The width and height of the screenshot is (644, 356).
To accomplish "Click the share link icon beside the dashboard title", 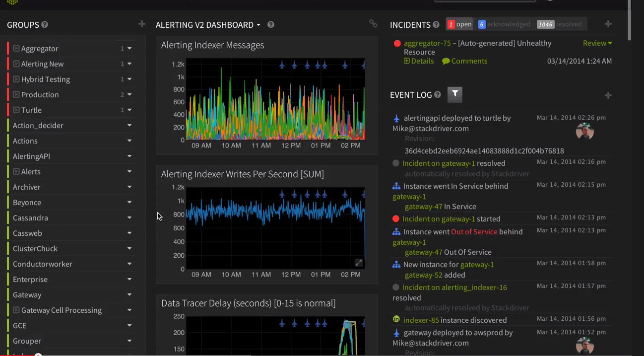I will pyautogui.click(x=373, y=23).
